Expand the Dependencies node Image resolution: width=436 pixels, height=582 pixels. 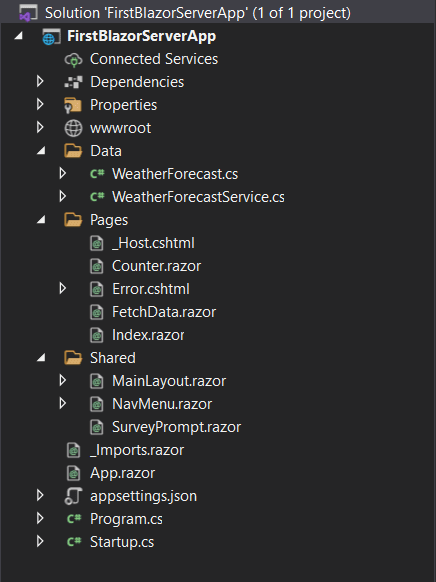(40, 82)
